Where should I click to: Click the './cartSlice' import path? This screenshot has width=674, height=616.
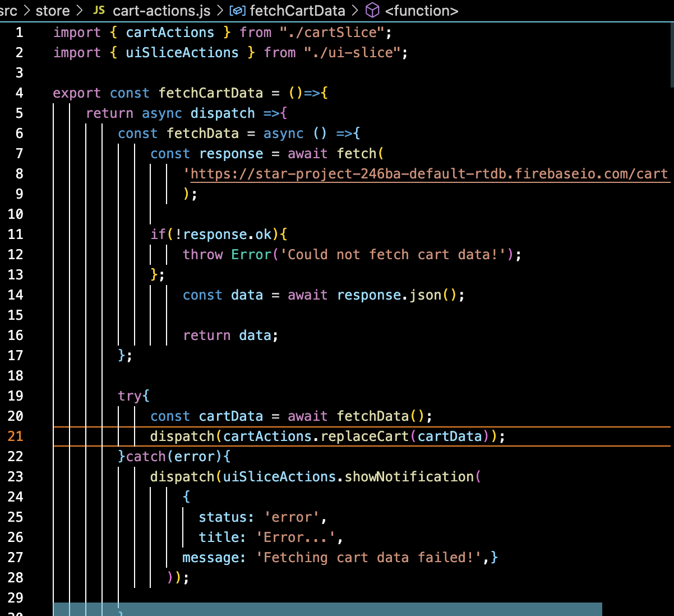[x=332, y=33]
